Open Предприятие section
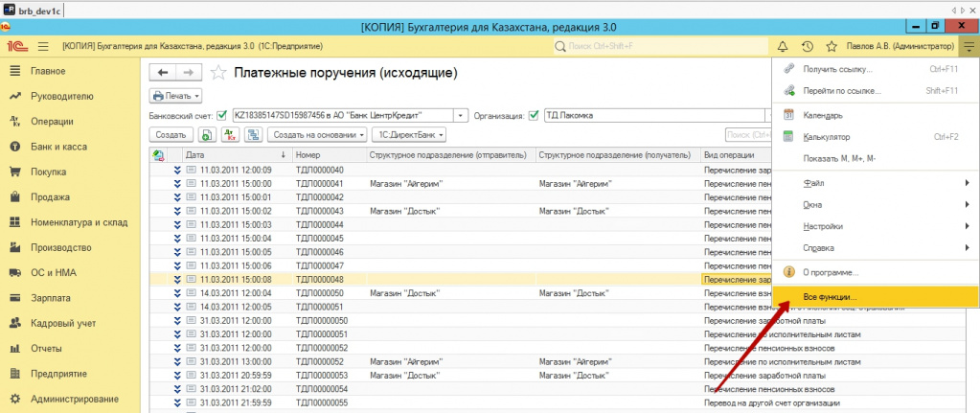Image resolution: width=980 pixels, height=413 pixels. tap(58, 374)
